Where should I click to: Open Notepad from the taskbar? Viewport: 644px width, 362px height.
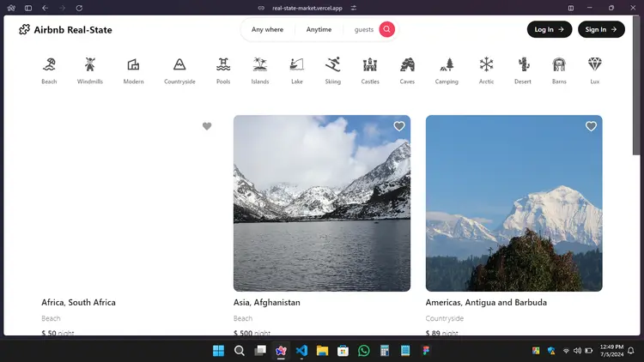point(405,351)
